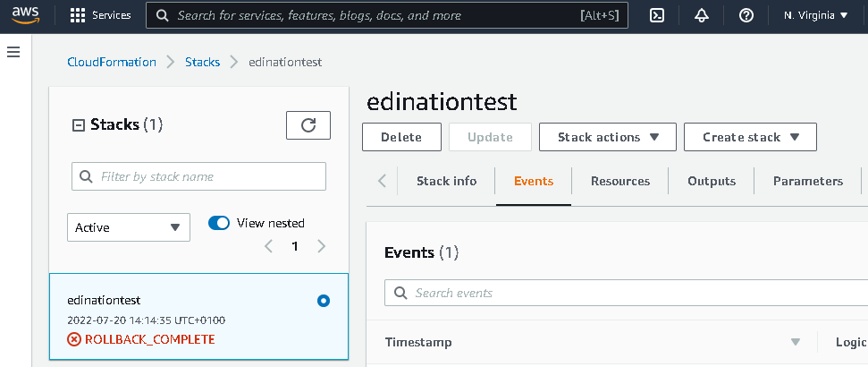Open the help question mark menu
The image size is (868, 367).
tap(746, 15)
